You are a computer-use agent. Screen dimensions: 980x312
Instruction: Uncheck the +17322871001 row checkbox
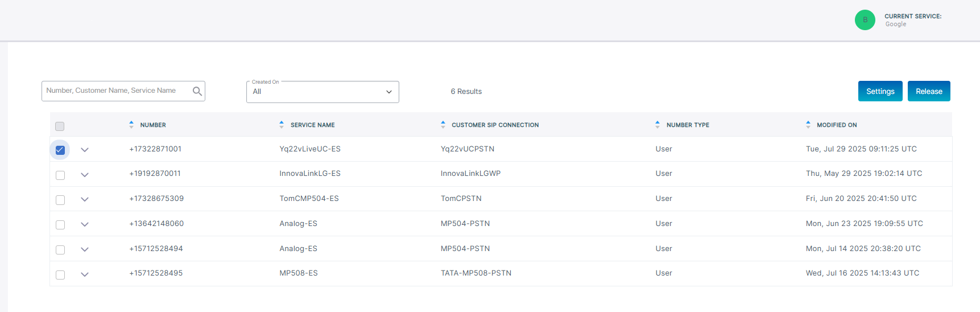tap(60, 150)
